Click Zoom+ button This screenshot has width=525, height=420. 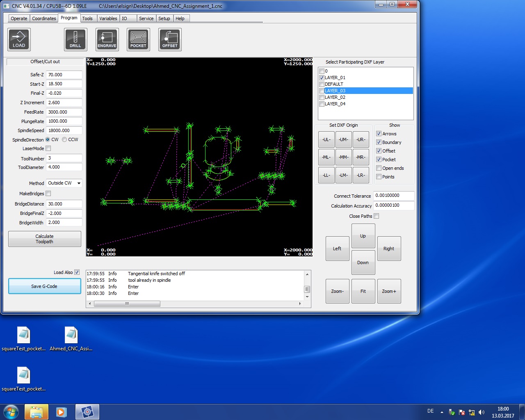[389, 291]
